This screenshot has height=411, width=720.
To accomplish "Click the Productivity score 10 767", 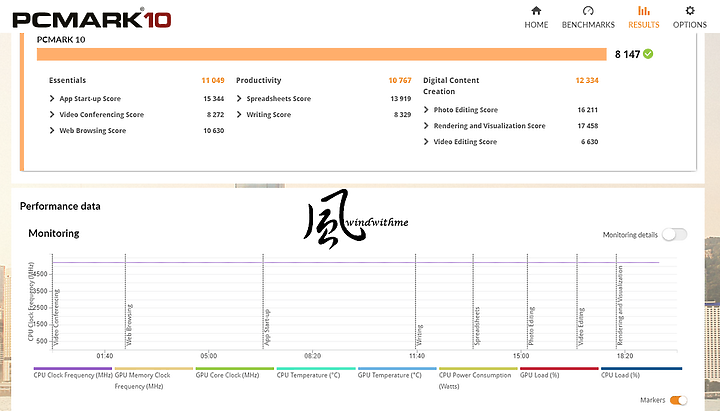I will 400,80.
